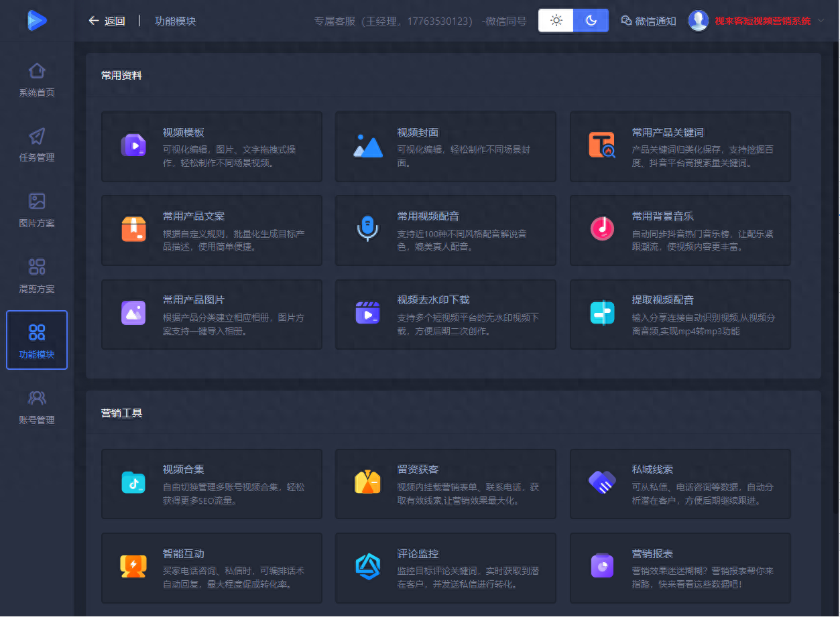Screen dimensions: 840x617
Task: Open 私域线索 card title
Action: coord(652,470)
